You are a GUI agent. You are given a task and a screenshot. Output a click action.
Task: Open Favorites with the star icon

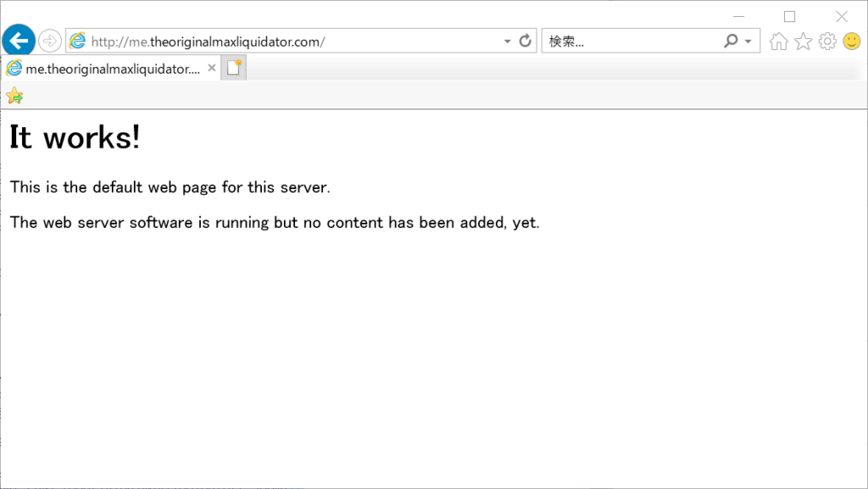point(804,41)
